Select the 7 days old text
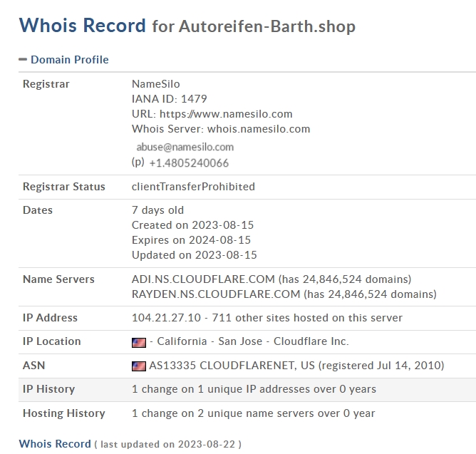The width and height of the screenshot is (476, 454). coord(157,210)
